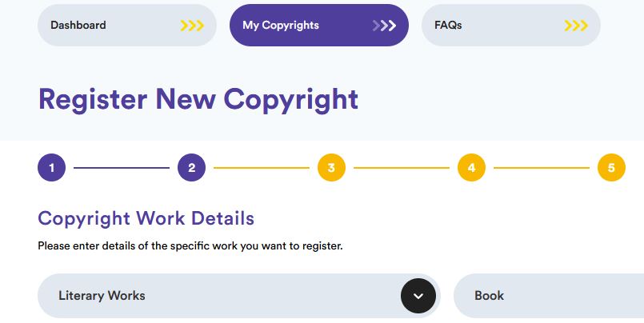Screen dimensions: 644x323
Task: Click the connector between steps 3 and 4
Action: click(402, 168)
